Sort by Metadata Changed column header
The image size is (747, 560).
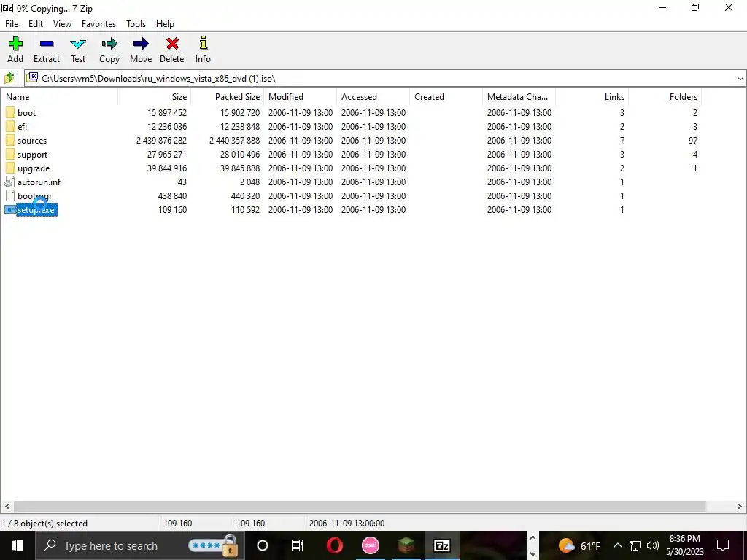[519, 97]
